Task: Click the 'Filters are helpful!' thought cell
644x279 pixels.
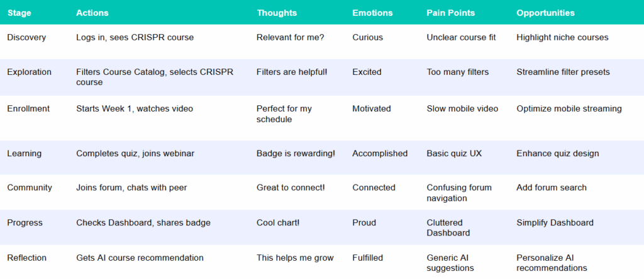Action: pyautogui.click(x=292, y=72)
